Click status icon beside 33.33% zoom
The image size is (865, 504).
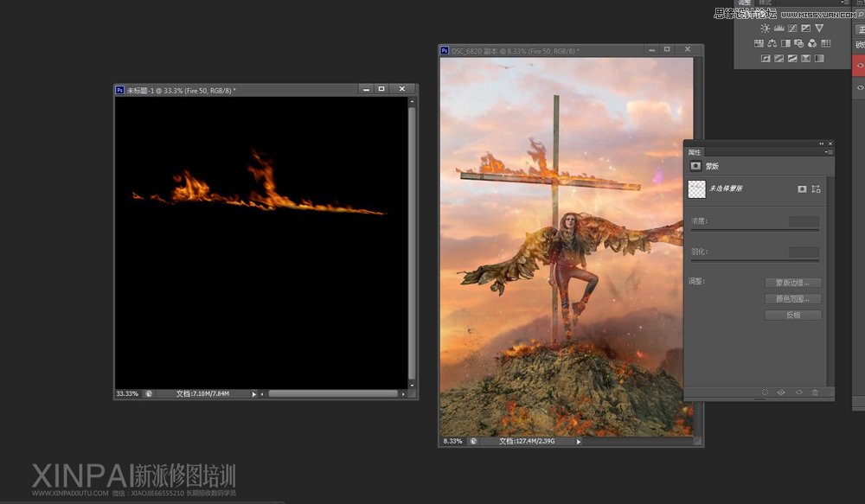pyautogui.click(x=149, y=393)
